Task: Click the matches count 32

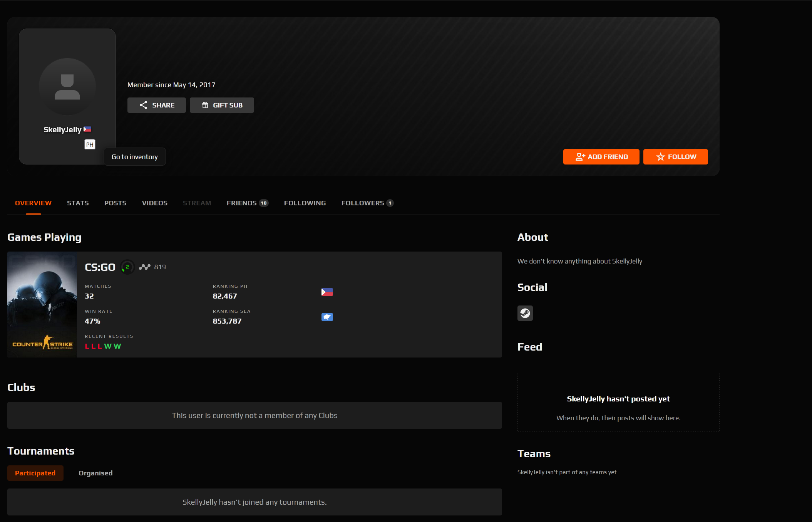Action: [x=89, y=296]
